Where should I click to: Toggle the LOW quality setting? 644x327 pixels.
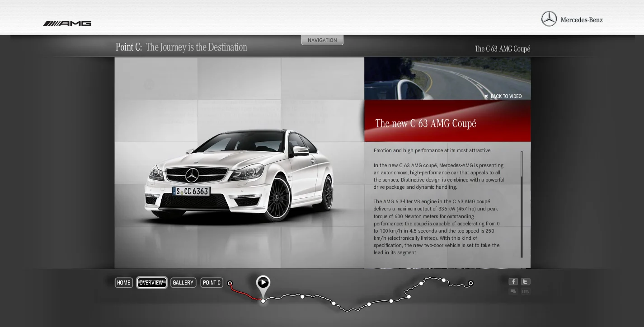pos(526,291)
